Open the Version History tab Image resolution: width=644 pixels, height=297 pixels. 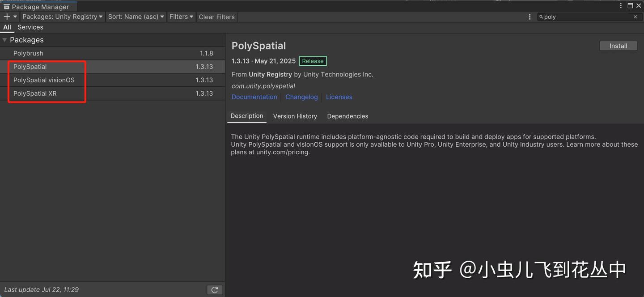295,116
